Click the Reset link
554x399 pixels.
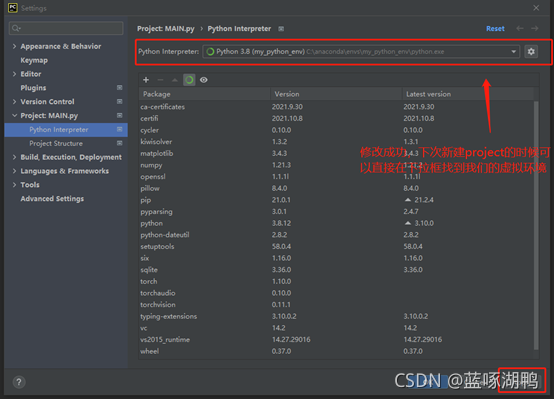pos(495,29)
